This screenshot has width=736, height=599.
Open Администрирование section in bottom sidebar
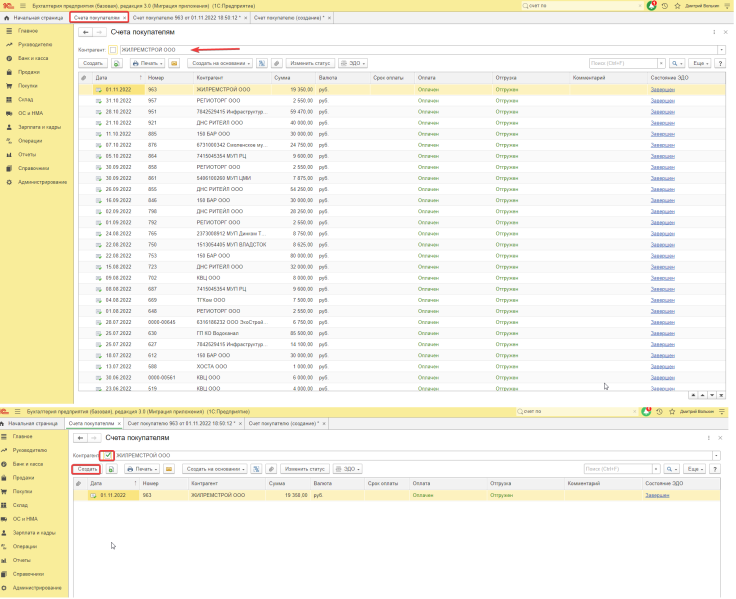[37, 588]
